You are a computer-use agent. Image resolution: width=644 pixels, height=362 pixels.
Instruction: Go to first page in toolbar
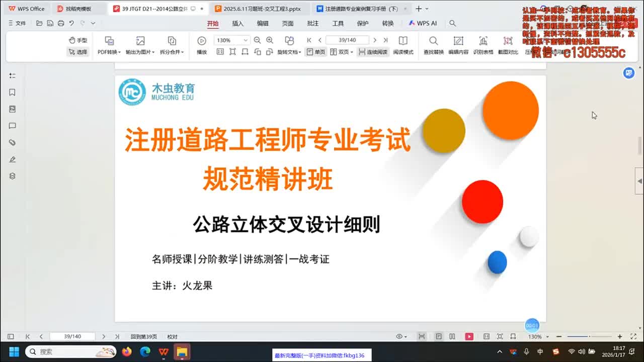point(309,40)
